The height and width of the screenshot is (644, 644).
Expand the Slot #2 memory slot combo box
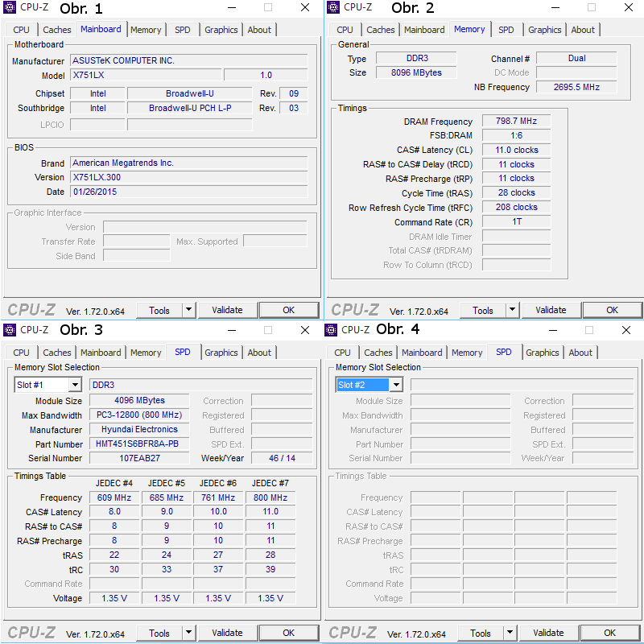point(396,385)
